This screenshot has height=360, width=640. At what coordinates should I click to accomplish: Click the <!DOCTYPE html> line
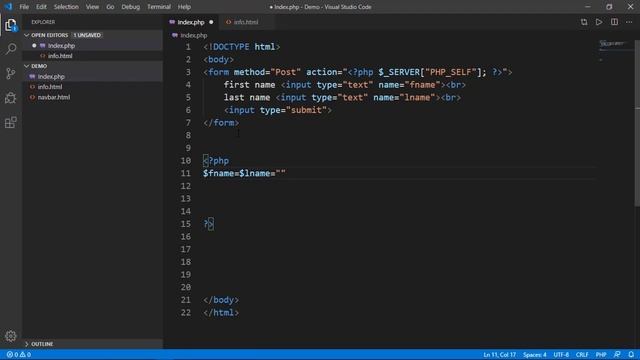(x=242, y=47)
